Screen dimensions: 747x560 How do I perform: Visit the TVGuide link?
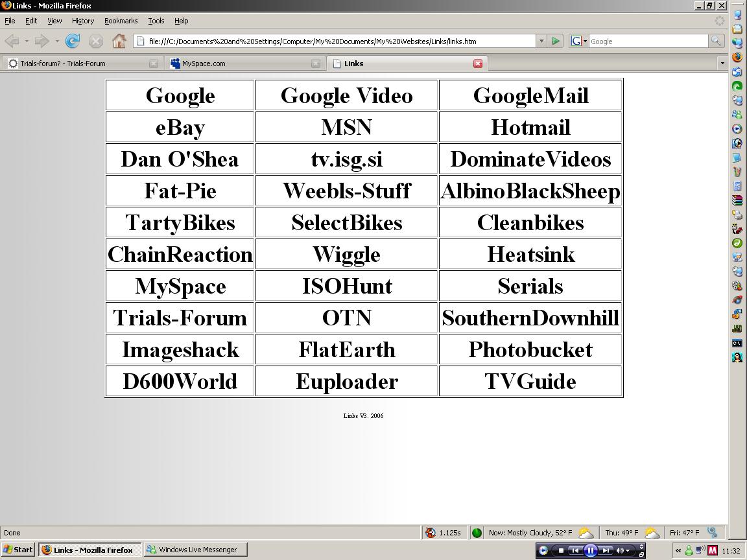pyautogui.click(x=530, y=381)
